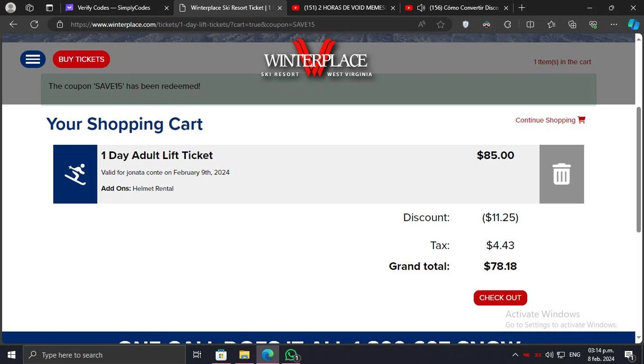The height and width of the screenshot is (364, 644).
Task: Click scrollbar down arrow
Action: [639, 338]
